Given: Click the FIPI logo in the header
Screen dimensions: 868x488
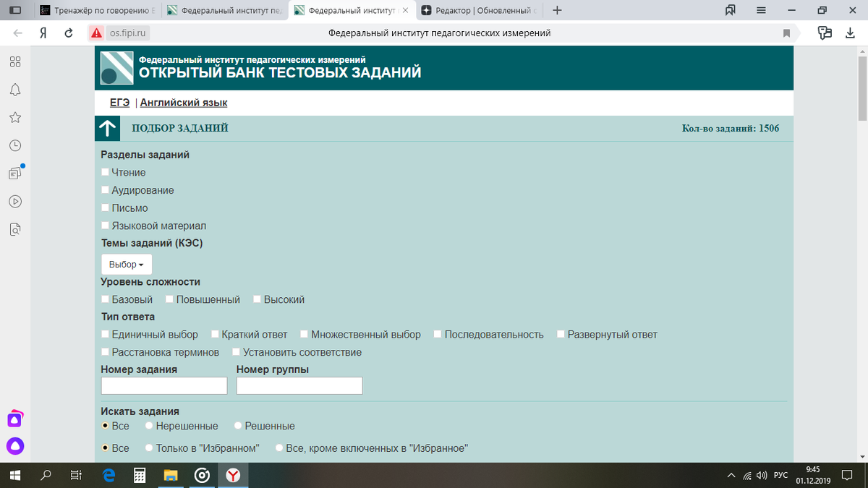Looking at the screenshot, I should coord(116,69).
